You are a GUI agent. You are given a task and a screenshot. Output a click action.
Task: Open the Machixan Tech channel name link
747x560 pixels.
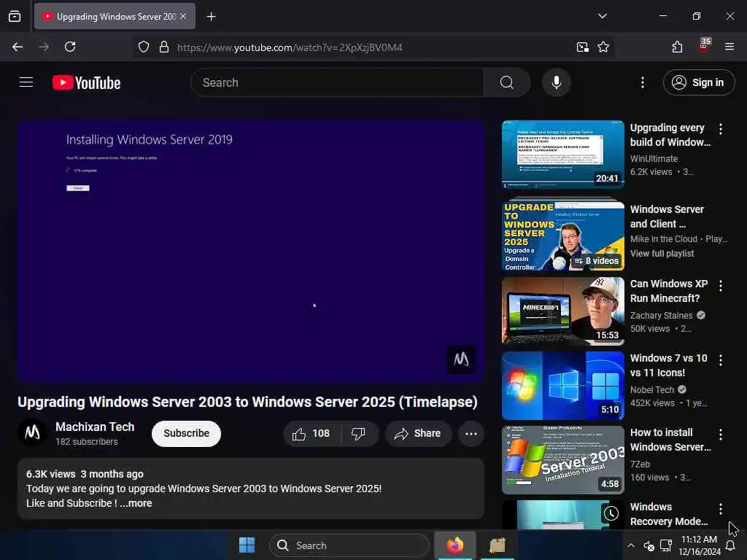pos(95,427)
